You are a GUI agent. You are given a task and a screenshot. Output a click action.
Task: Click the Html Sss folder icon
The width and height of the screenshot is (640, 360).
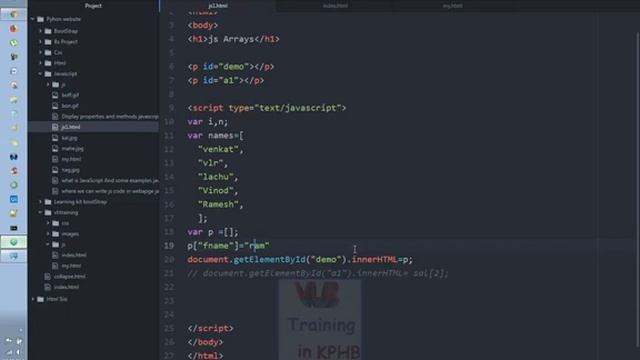coord(40,299)
